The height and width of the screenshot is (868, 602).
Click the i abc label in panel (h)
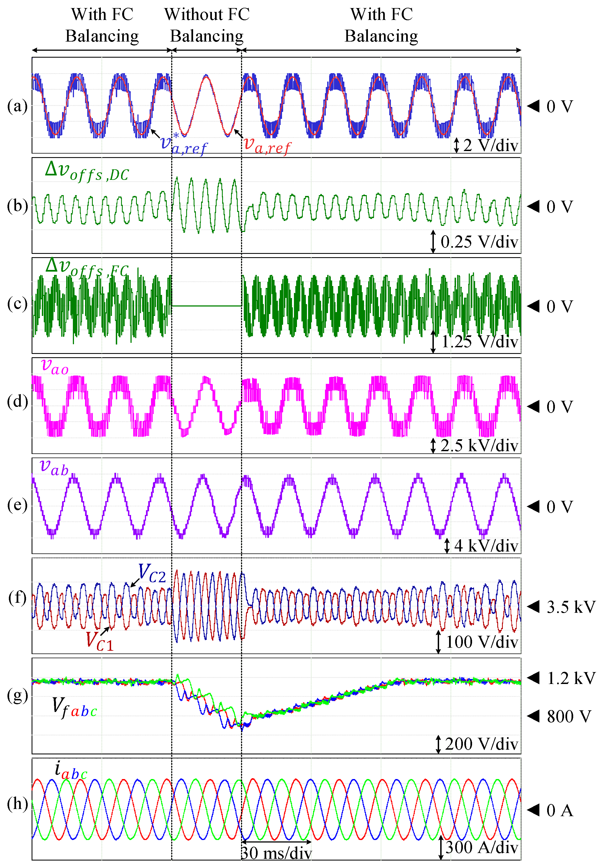(x=71, y=770)
